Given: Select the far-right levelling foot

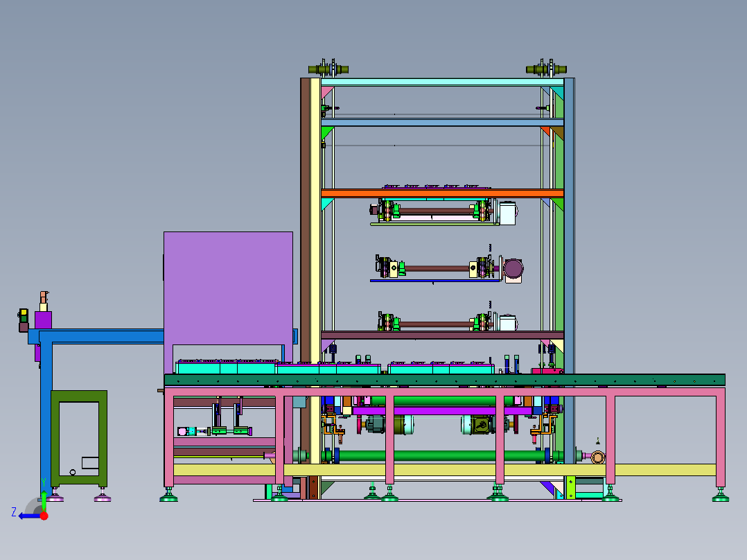Looking at the screenshot, I should (x=721, y=495).
